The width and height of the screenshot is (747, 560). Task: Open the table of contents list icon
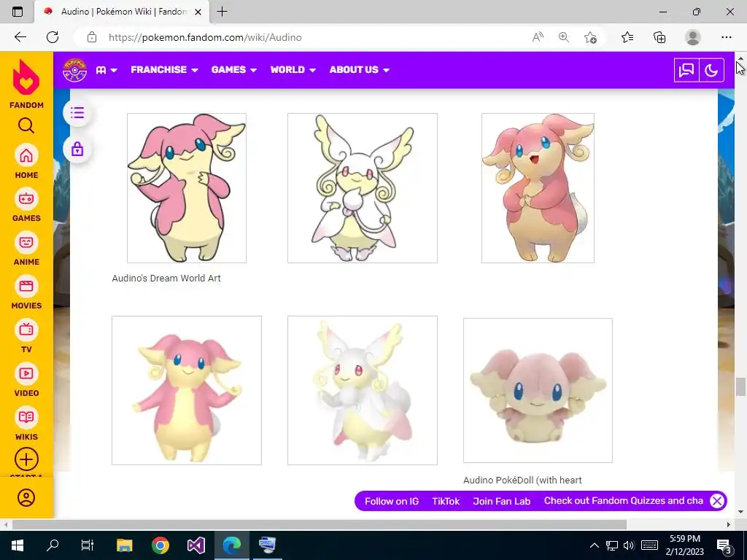[x=77, y=113]
